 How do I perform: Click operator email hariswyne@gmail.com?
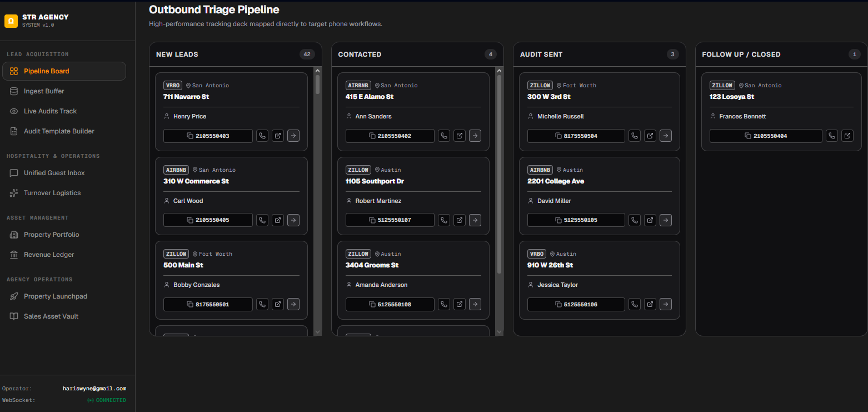pyautogui.click(x=94, y=389)
